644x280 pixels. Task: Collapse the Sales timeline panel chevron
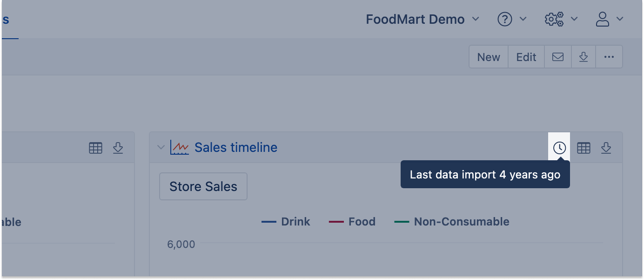point(161,148)
